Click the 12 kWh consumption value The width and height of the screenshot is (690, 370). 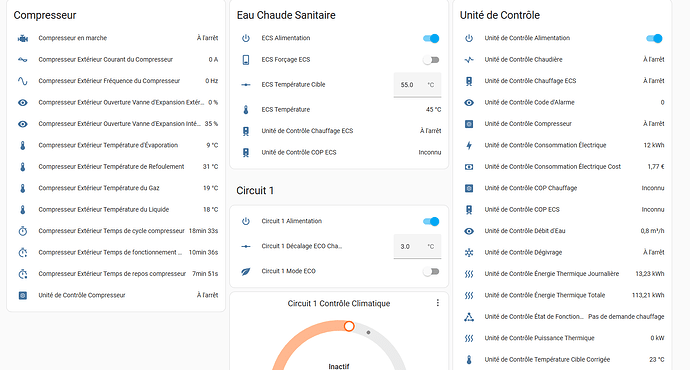pos(654,145)
